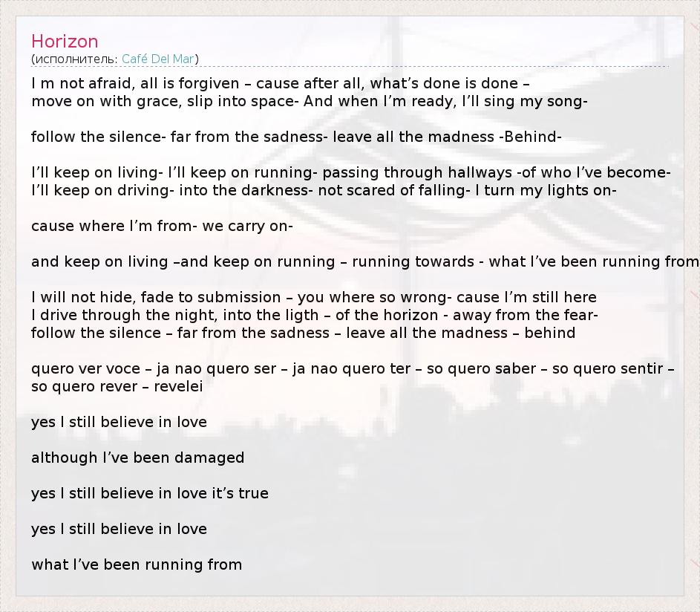Click the line starting "I'll keep on driving"
This screenshot has height=612, width=700.
tap(324, 190)
